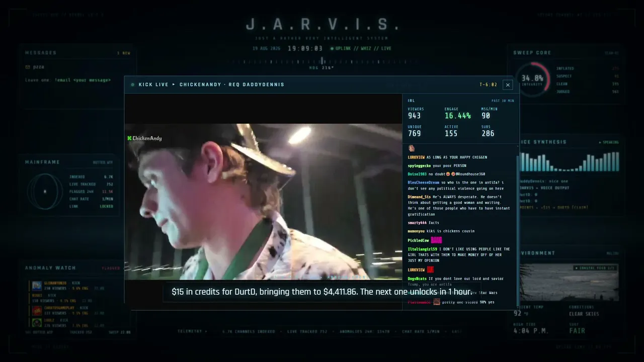Click the BleuCheeseDream username in chat
Image resolution: width=644 pixels, height=362 pixels.
coord(423,183)
